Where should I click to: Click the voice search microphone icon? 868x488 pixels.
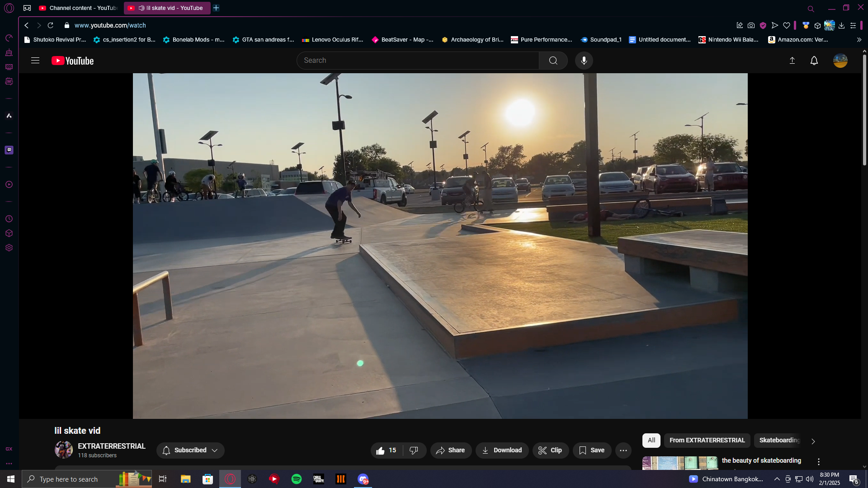[x=584, y=61]
